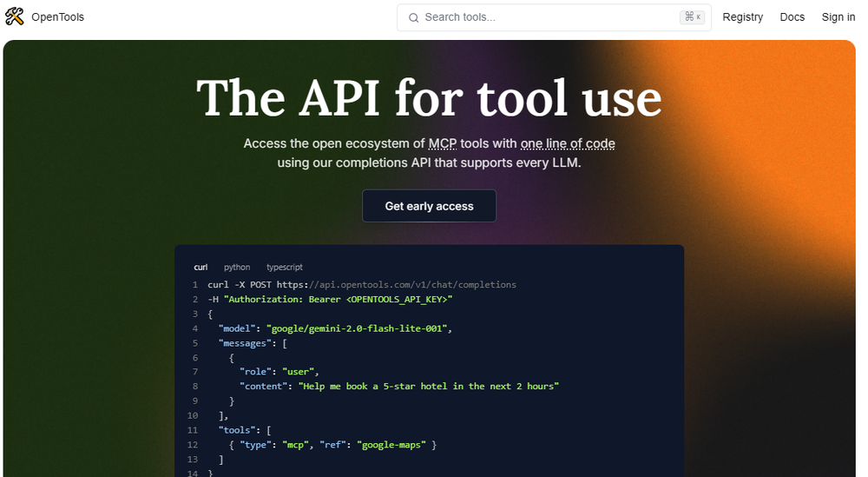The height and width of the screenshot is (477, 868).
Task: Click the magnifier icon in search bar
Action: (x=413, y=17)
